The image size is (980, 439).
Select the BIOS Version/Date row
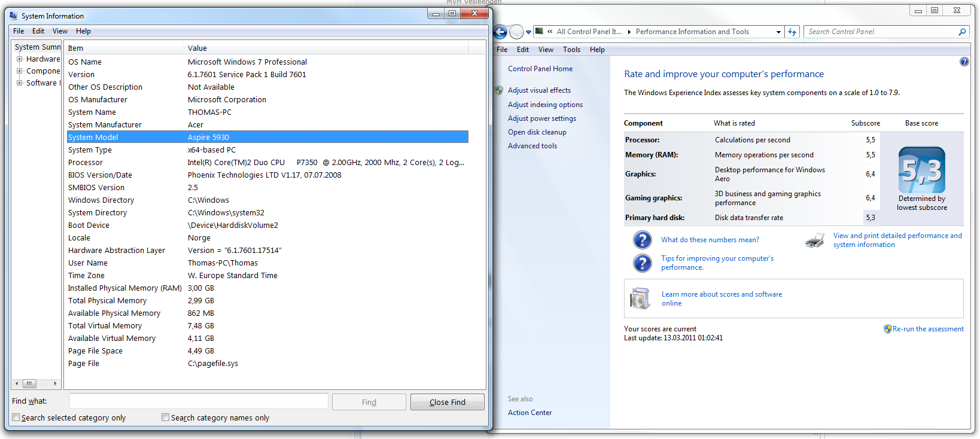coord(267,175)
